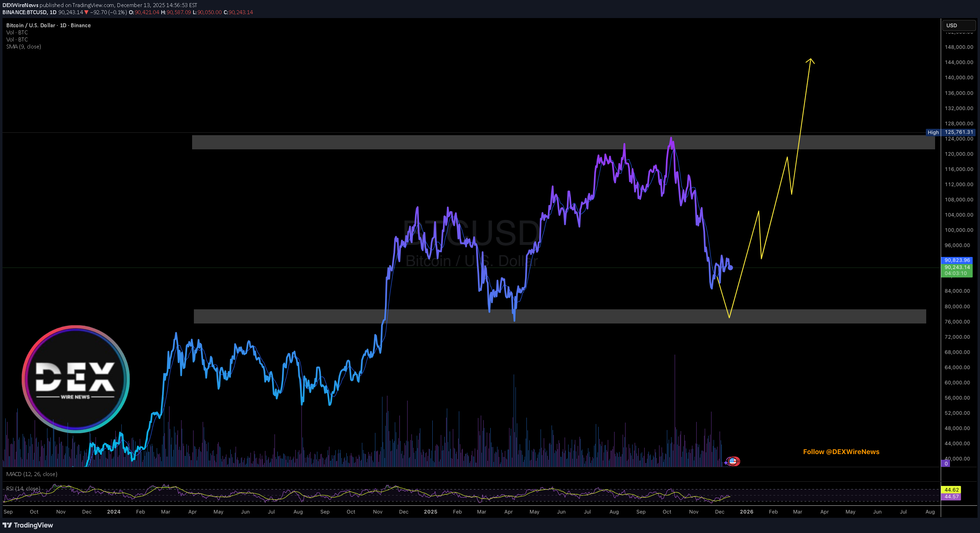Click the DEX Wire News circular logo
This screenshot has width=980, height=533.
pyautogui.click(x=76, y=379)
